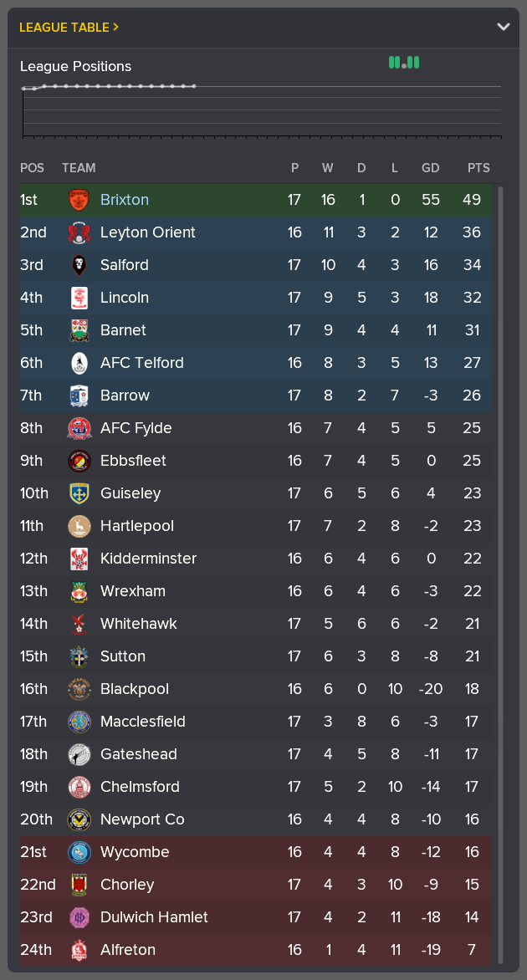Image resolution: width=527 pixels, height=980 pixels.
Task: Click the Alfreton team badge
Action: coord(79,950)
